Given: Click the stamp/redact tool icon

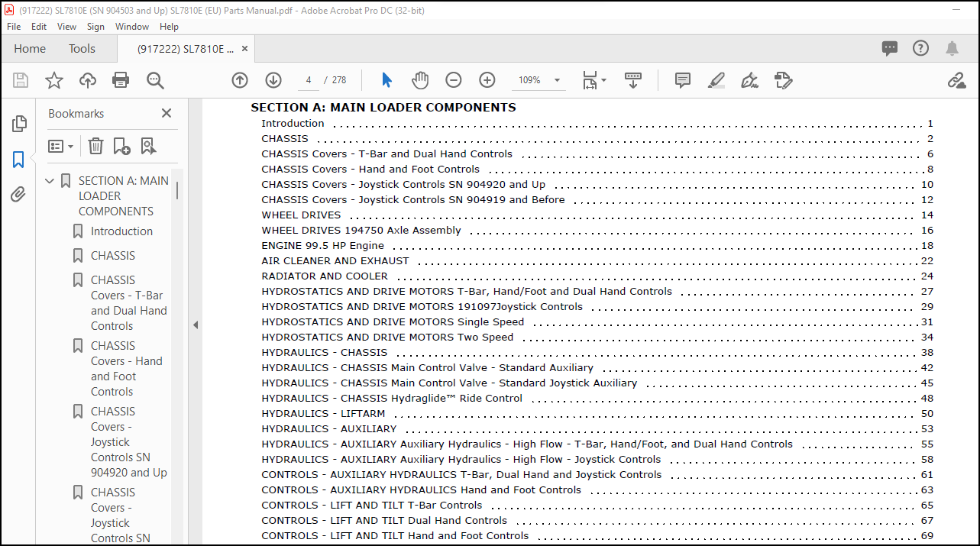Looking at the screenshot, I should 783,80.
